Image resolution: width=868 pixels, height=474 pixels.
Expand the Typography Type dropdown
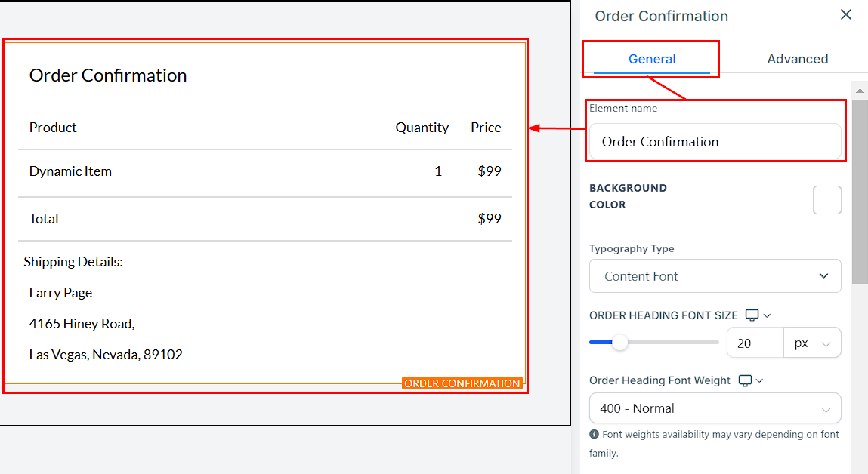pos(715,276)
